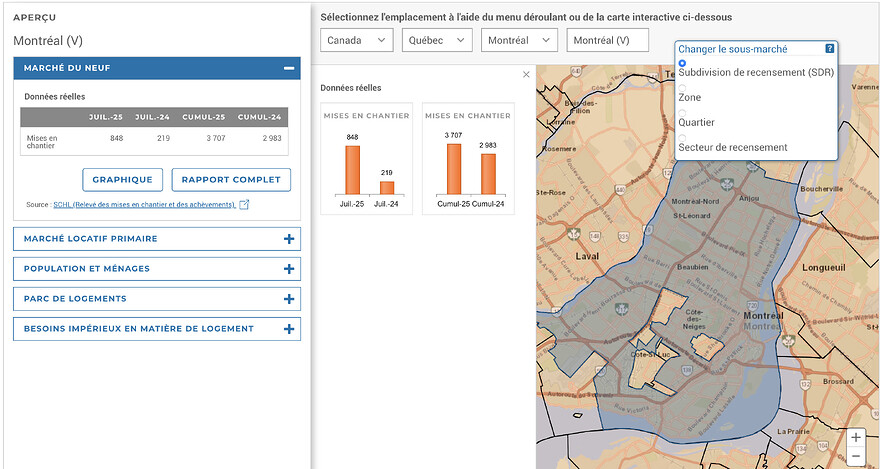880x469 pixels.
Task: Click the help icon in Changer le sous-marché
Action: point(829,48)
